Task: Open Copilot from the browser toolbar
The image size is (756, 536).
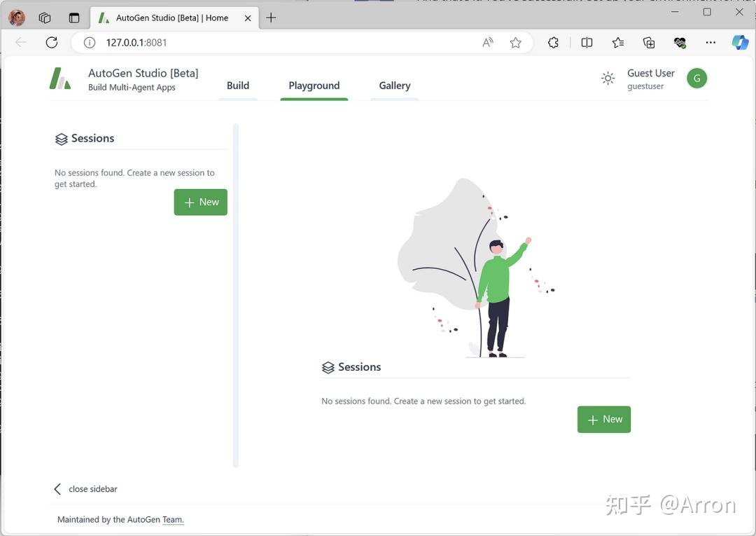Action: click(x=740, y=42)
